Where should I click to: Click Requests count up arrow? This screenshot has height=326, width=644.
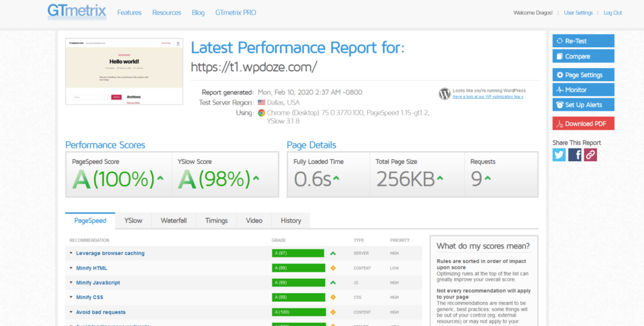point(487,178)
